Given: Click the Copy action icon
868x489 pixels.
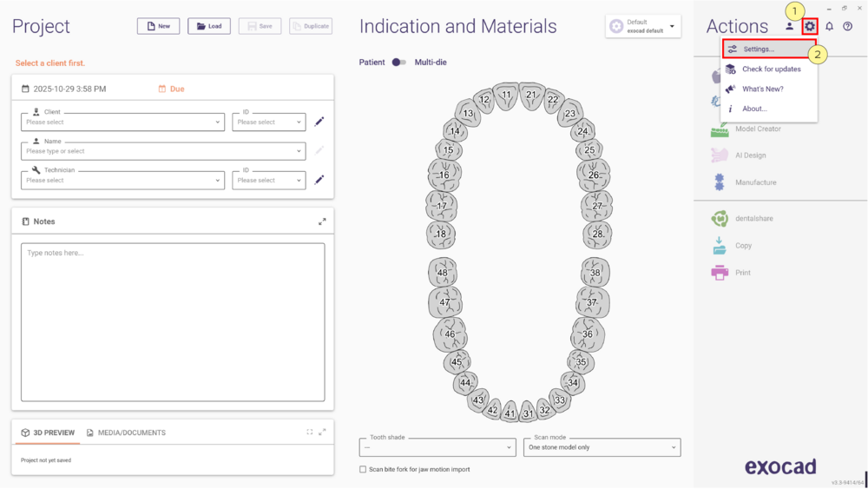Looking at the screenshot, I should tap(719, 245).
